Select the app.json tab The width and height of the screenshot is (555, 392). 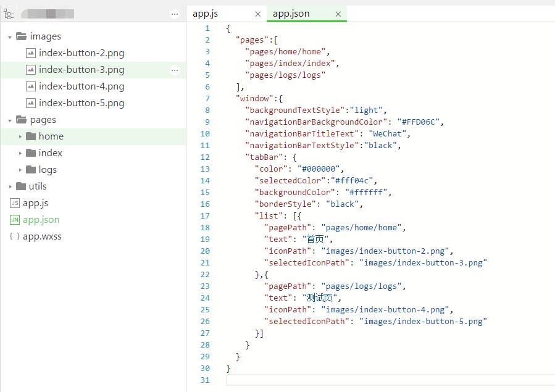291,14
